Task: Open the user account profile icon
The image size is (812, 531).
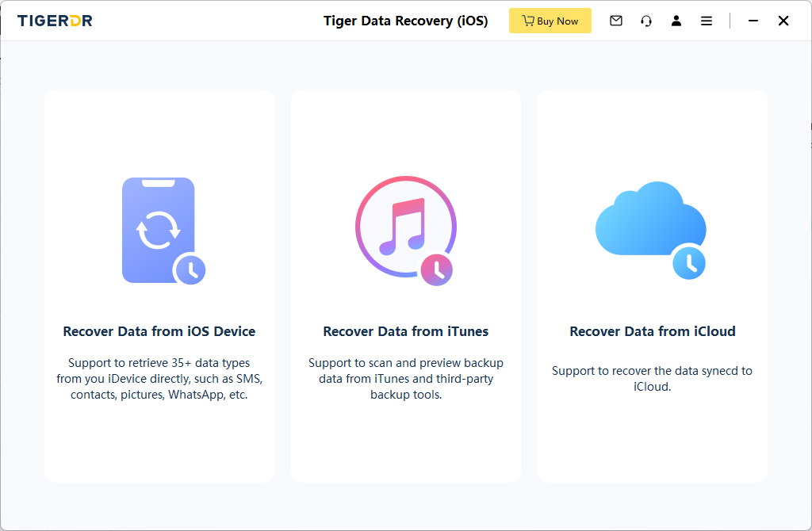Action: 676,21
